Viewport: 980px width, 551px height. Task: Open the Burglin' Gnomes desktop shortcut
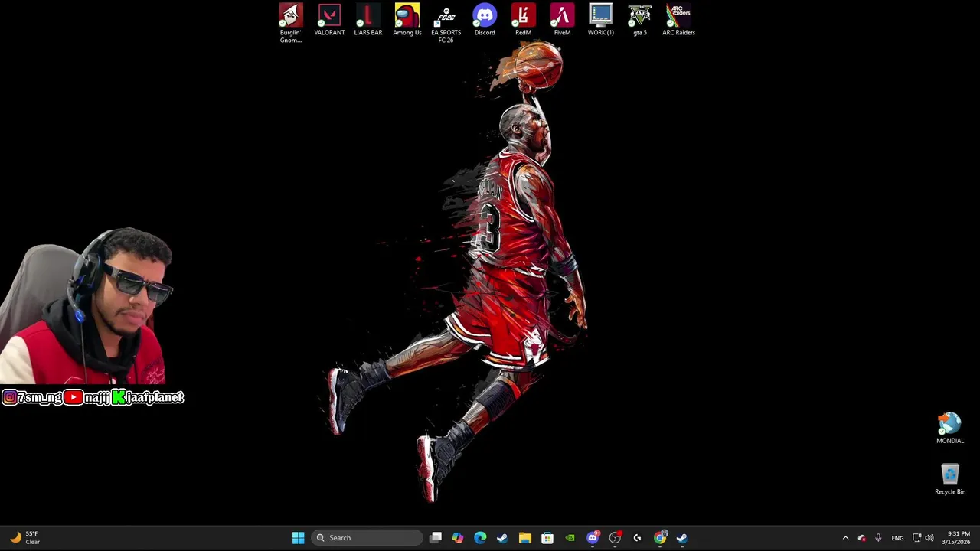coord(290,23)
